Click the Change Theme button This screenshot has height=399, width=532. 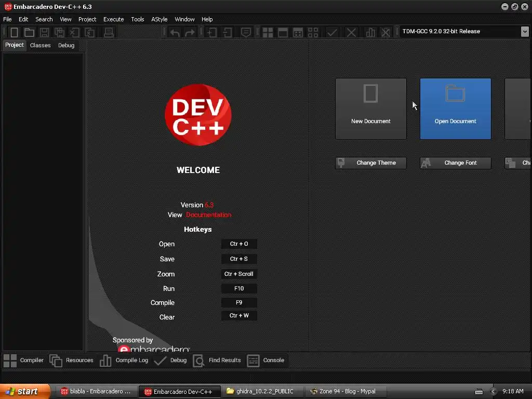click(x=371, y=163)
